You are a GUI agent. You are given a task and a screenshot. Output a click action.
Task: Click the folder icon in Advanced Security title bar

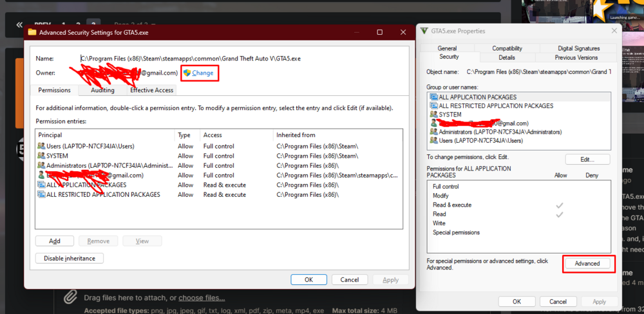coord(32,32)
